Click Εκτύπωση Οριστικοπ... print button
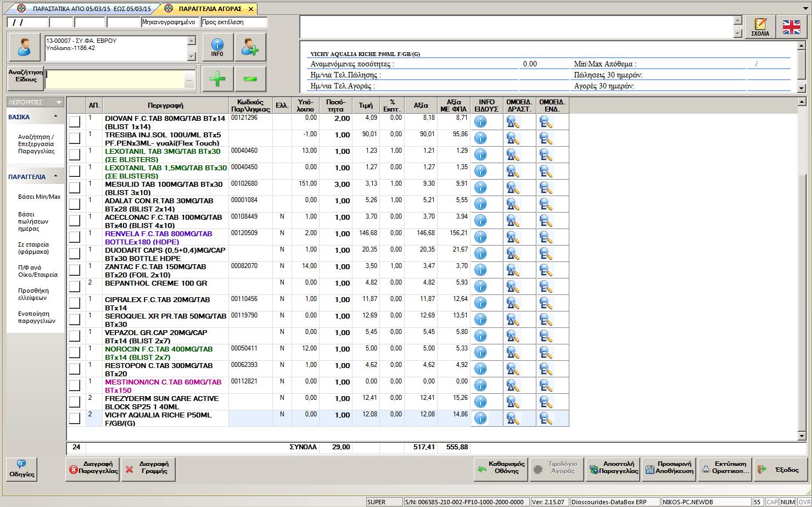The height and width of the screenshot is (507, 812). coord(725,469)
